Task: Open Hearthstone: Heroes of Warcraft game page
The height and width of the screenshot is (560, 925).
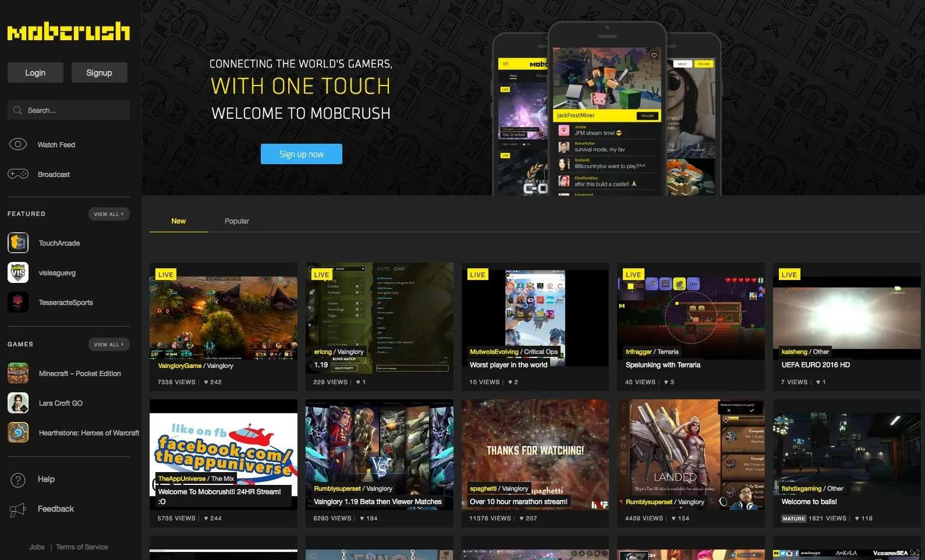Action: pyautogui.click(x=89, y=433)
